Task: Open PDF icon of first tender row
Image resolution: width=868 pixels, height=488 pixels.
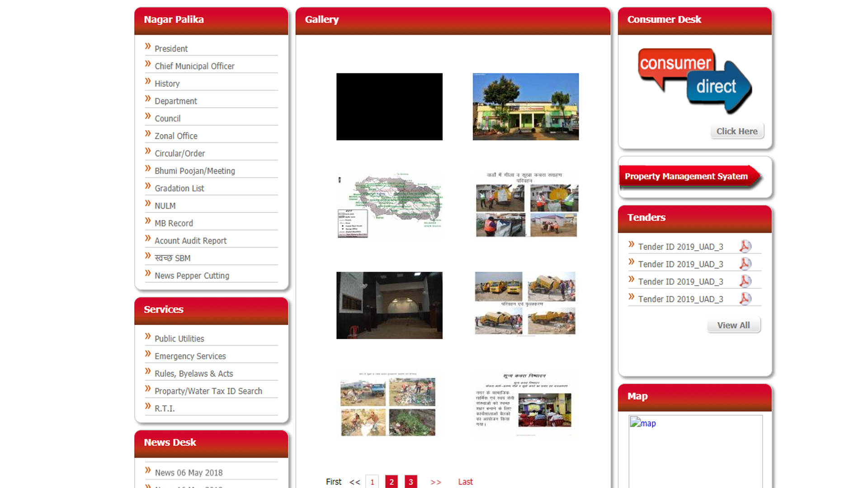Action: 745,246
